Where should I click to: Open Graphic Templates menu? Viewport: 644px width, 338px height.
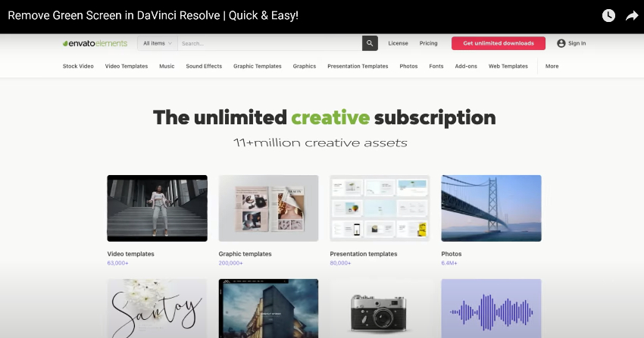click(257, 66)
